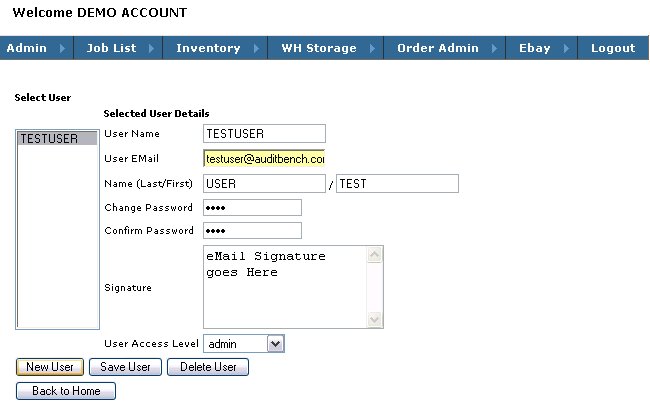Click the signature scrollbar down arrow
This screenshot has height=414, width=650.
pos(375,320)
